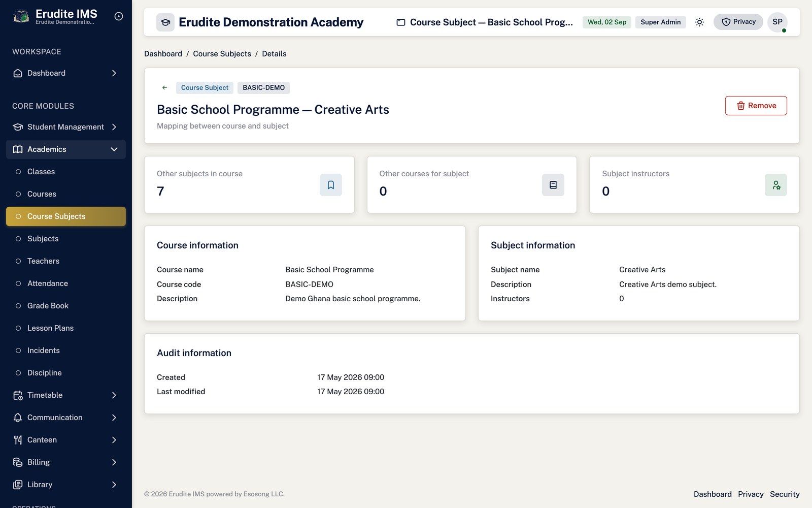This screenshot has height=508, width=812.
Task: Toggle the Privacy shield button
Action: [738, 22]
